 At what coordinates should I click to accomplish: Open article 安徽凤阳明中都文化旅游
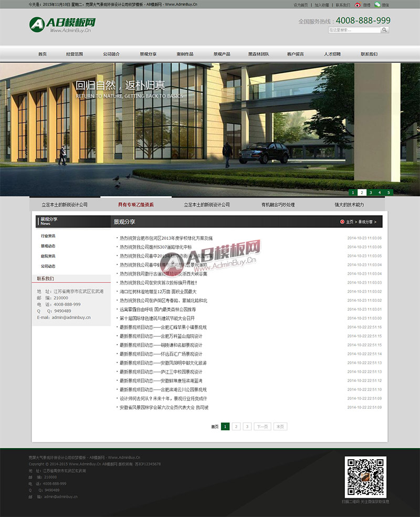point(163,363)
